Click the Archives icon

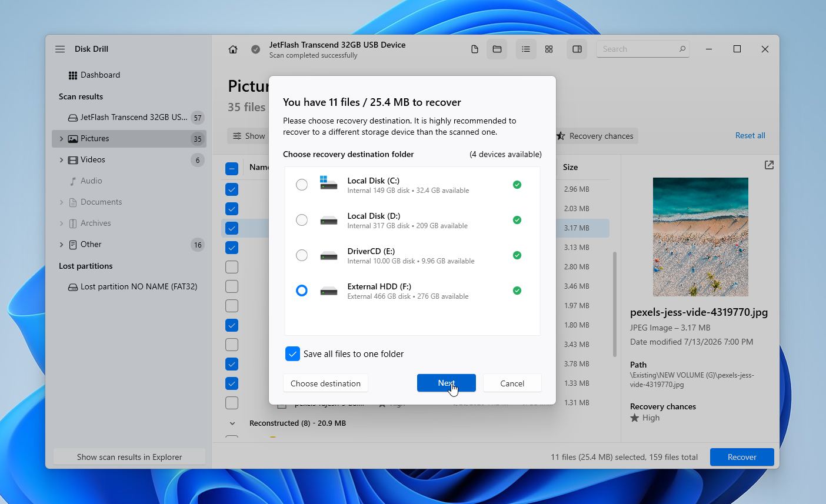click(73, 223)
